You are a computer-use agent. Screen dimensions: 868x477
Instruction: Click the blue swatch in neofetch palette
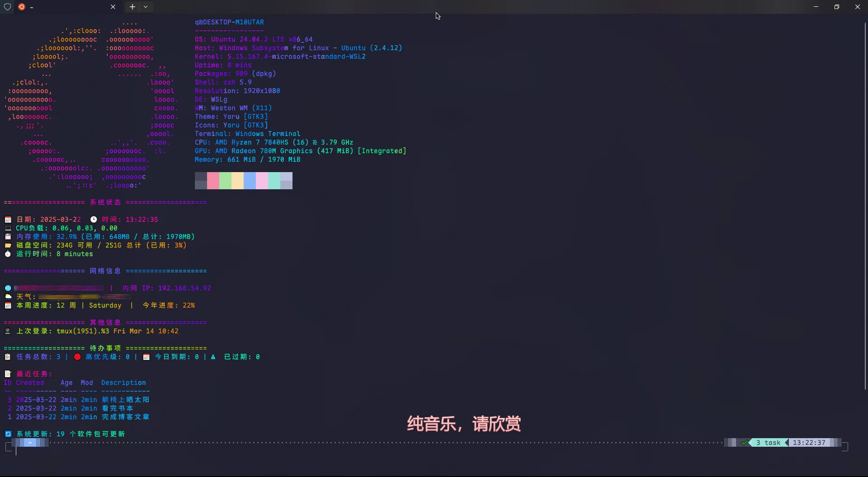(250, 181)
